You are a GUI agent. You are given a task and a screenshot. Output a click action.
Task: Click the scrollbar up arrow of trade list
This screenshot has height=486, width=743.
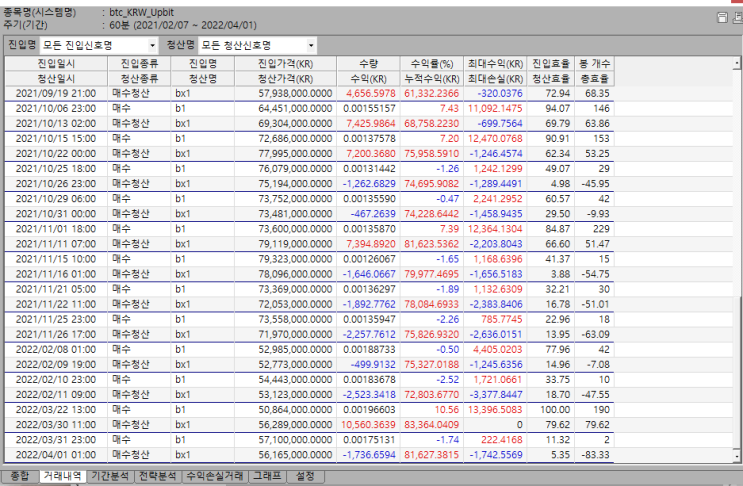pos(737,63)
